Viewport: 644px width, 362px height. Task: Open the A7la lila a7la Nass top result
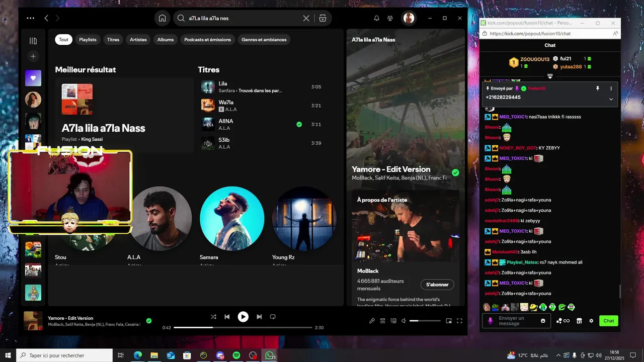[124, 115]
